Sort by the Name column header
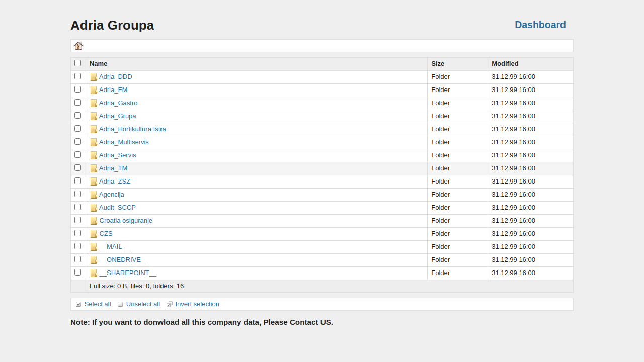 pos(99,64)
